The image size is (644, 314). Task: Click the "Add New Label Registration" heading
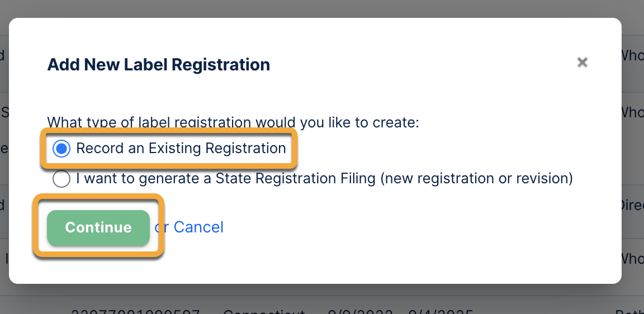(x=159, y=65)
